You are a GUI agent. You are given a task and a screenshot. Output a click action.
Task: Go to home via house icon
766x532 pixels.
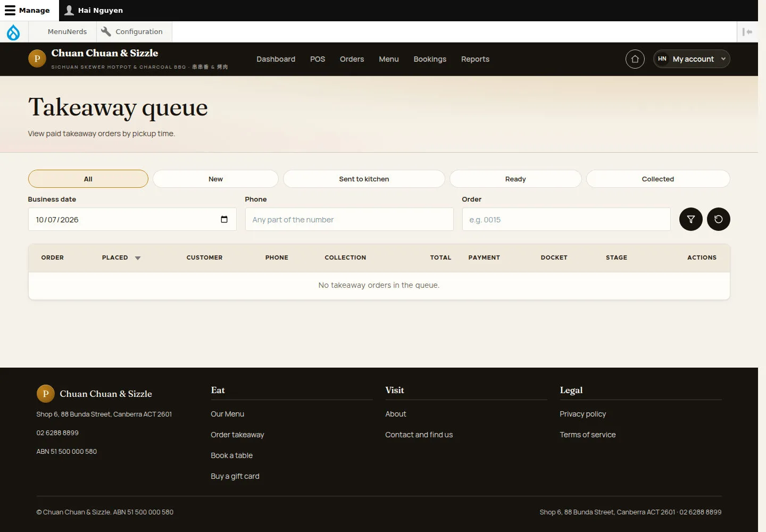pos(635,59)
